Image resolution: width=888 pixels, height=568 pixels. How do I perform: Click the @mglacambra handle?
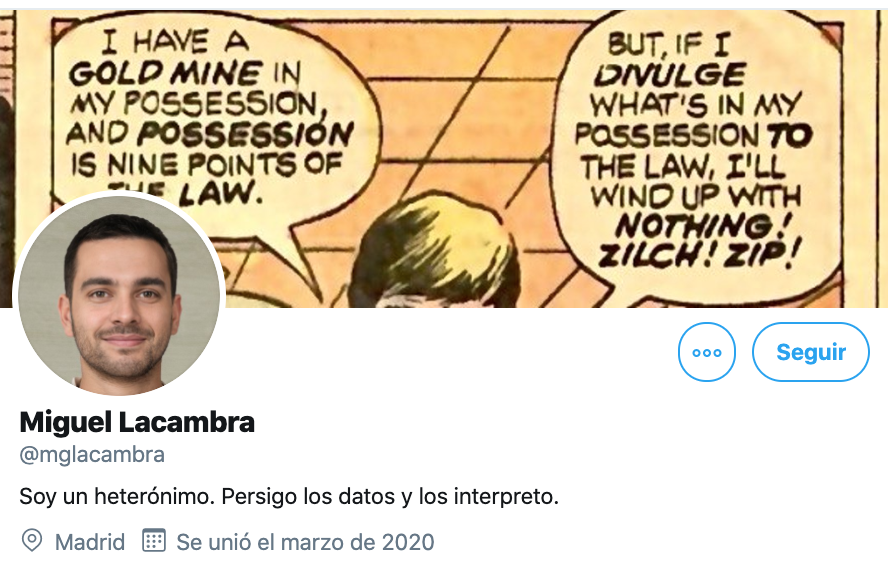pos(92,454)
